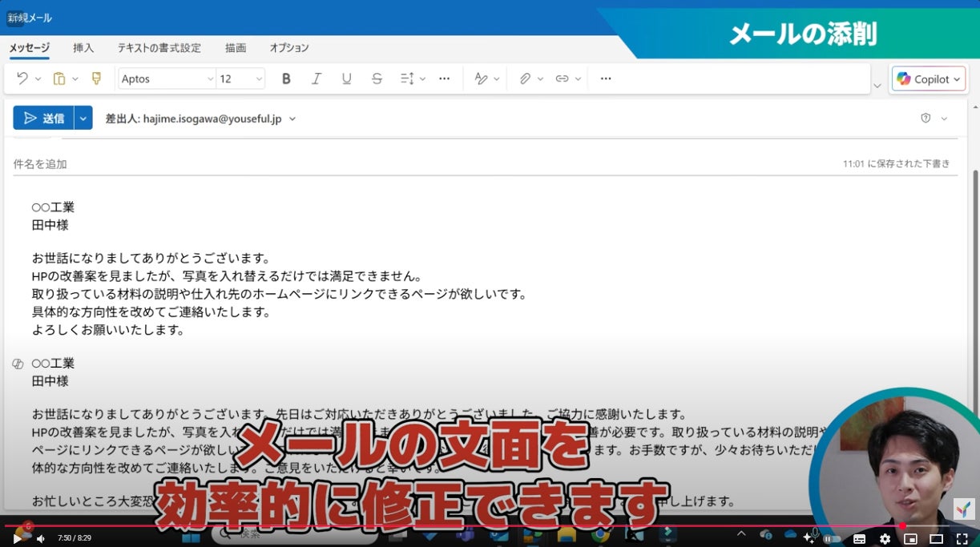This screenshot has height=547, width=980.
Task: Click the Paste clipboard icon
Action: click(59, 78)
